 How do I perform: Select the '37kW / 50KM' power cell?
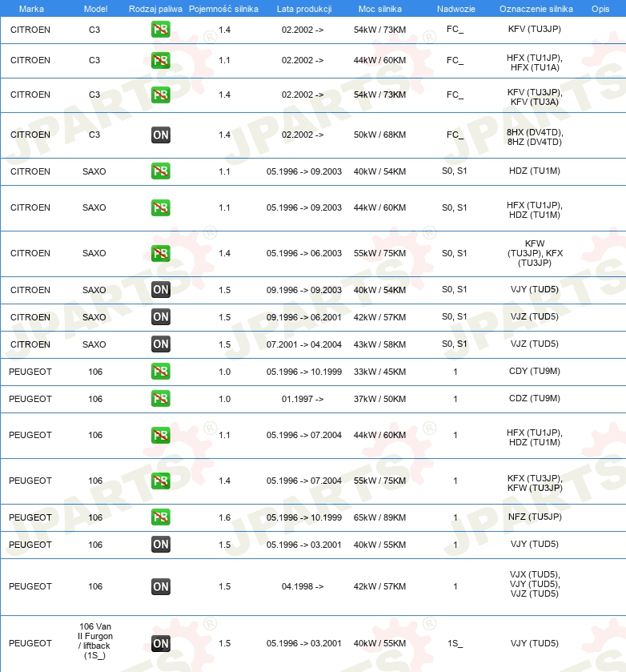379,399
